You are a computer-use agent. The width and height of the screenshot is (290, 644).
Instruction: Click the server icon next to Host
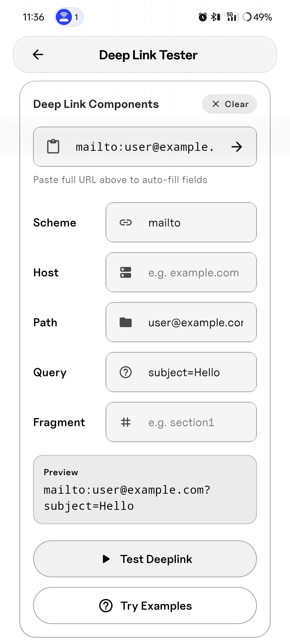pos(126,272)
